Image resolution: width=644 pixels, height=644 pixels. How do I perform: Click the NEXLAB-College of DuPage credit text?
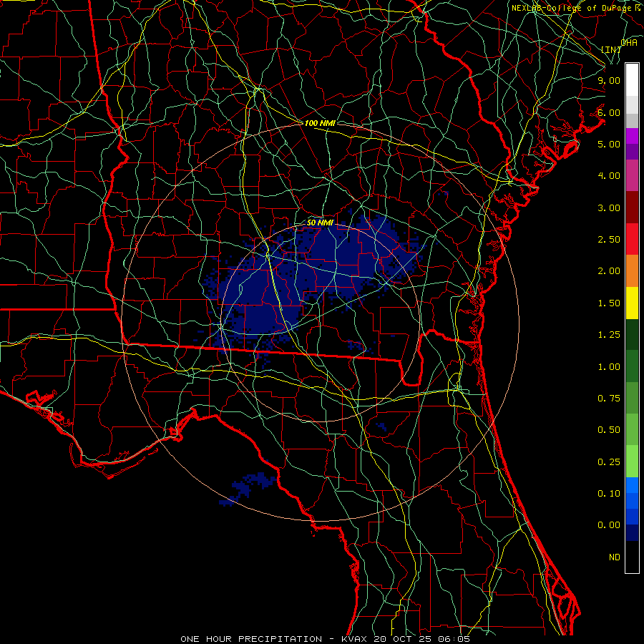coord(577,8)
